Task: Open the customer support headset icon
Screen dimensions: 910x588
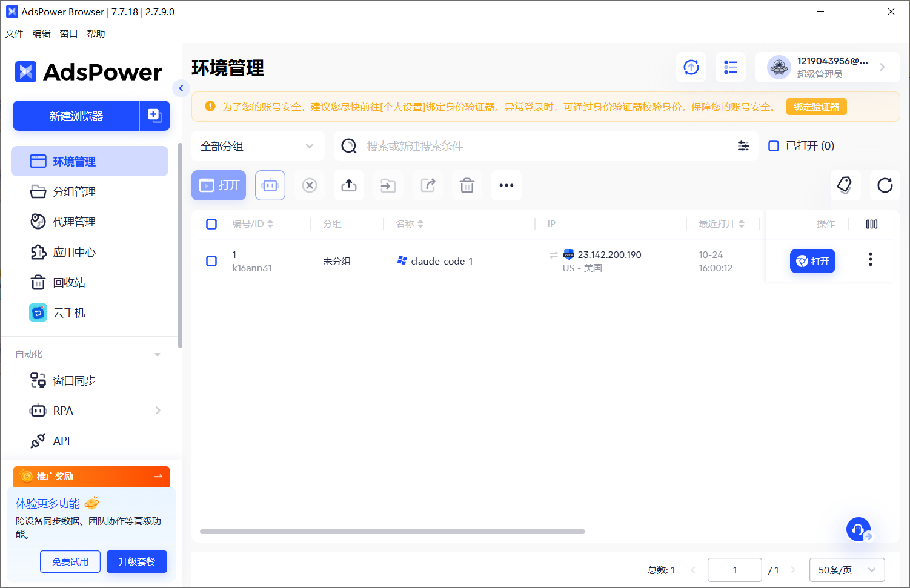Action: 858,529
